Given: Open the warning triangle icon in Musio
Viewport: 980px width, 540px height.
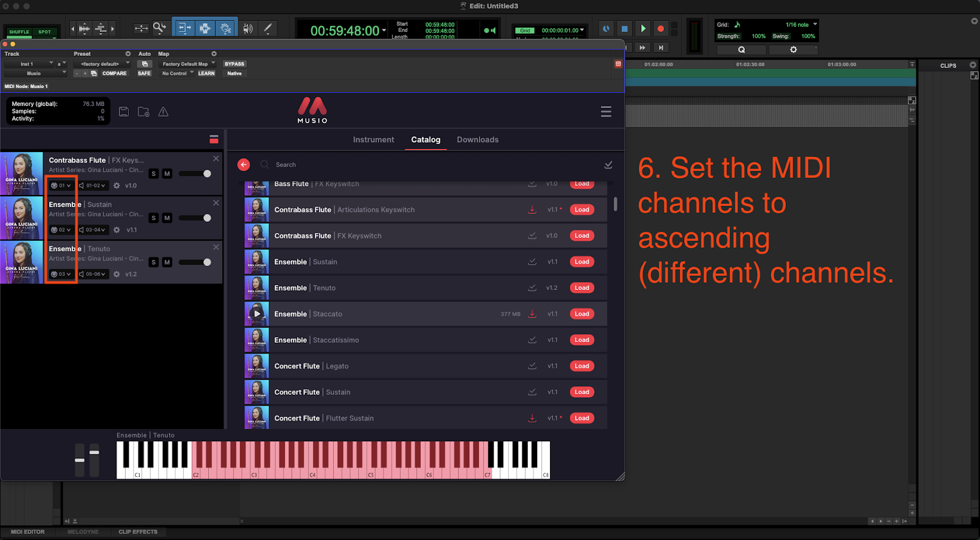Looking at the screenshot, I should pyautogui.click(x=164, y=112).
